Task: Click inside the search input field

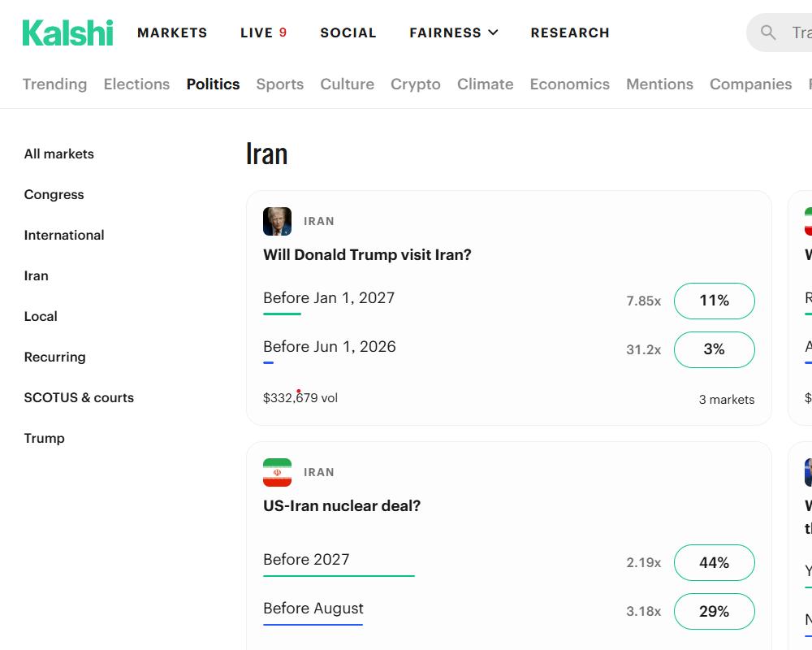Action: pos(800,32)
